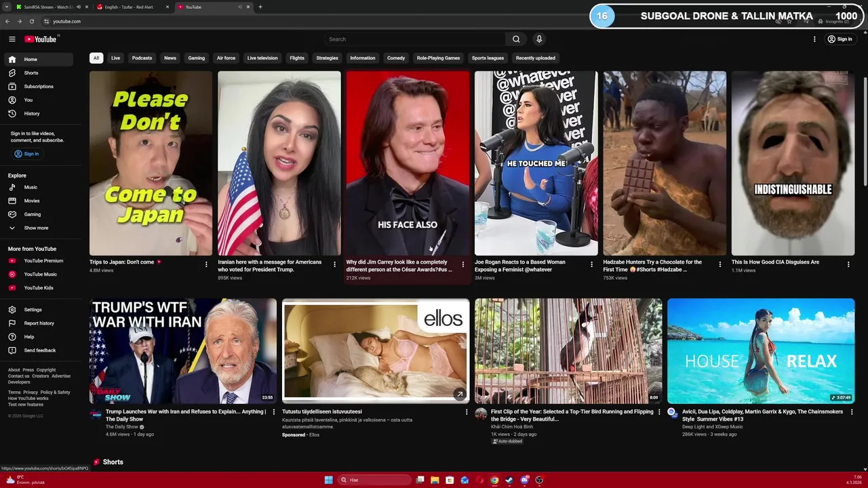Open Gaming under Explore in the sidebar

[x=38, y=214]
